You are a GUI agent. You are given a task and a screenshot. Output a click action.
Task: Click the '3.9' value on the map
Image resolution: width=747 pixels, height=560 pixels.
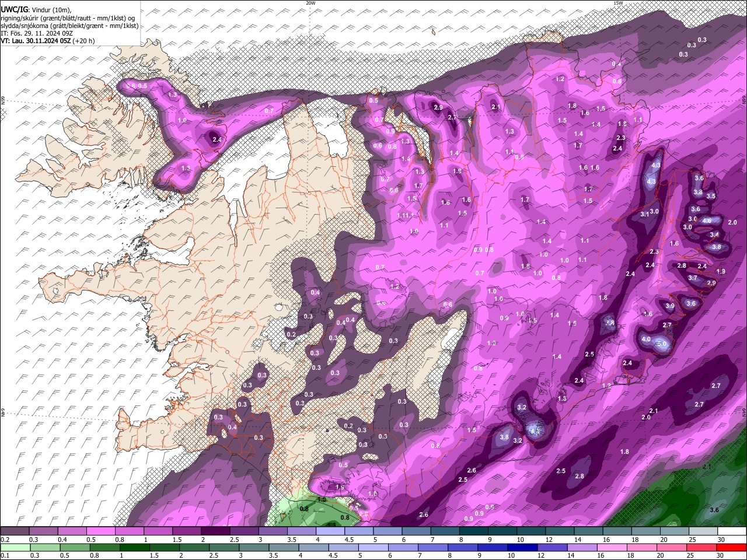pyautogui.click(x=670, y=306)
